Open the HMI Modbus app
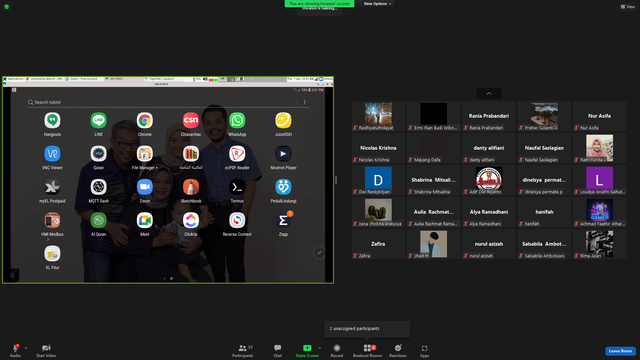Screen dimensions: 640x360 tap(52, 220)
